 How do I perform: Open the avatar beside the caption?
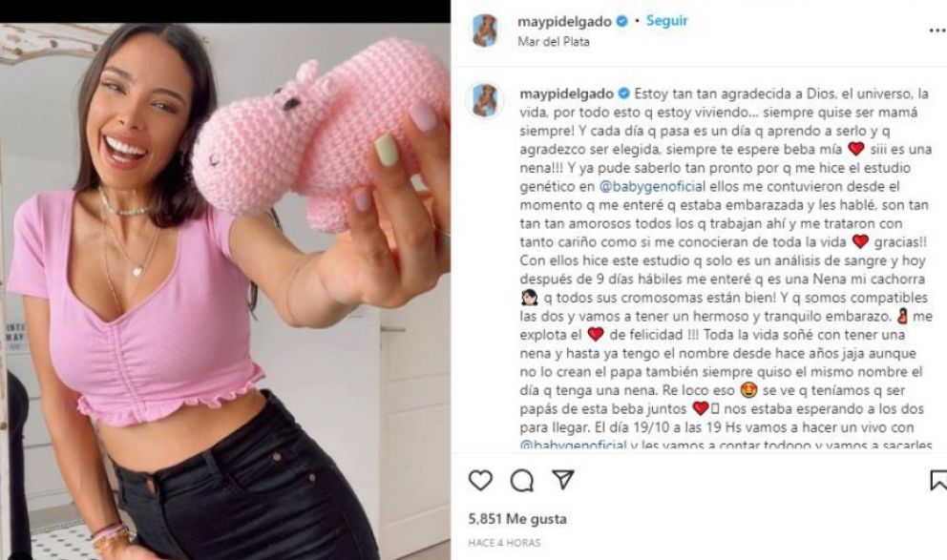click(485, 100)
